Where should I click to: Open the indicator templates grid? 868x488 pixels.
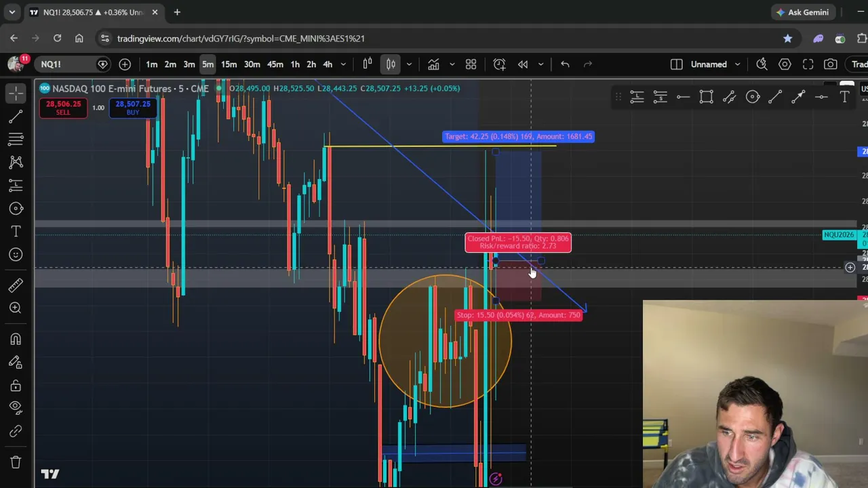pyautogui.click(x=471, y=64)
